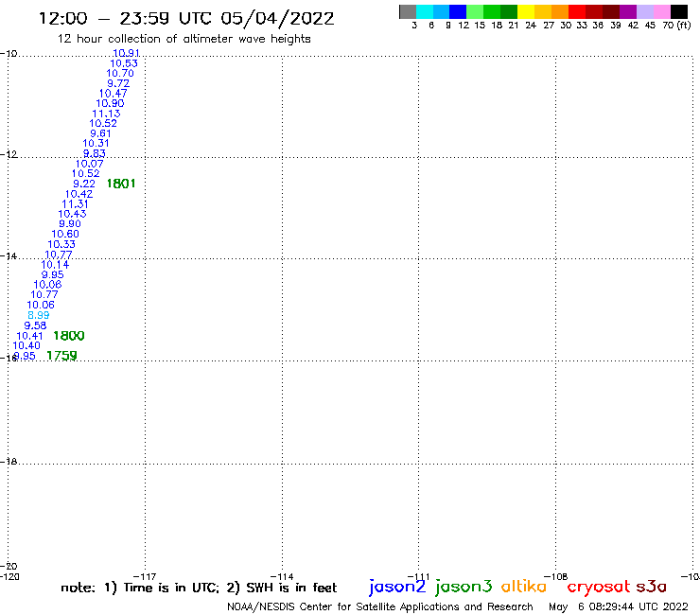
Task: Select subtitle '12 hour collection of altimeter wave heights'
Action: pyautogui.click(x=184, y=39)
